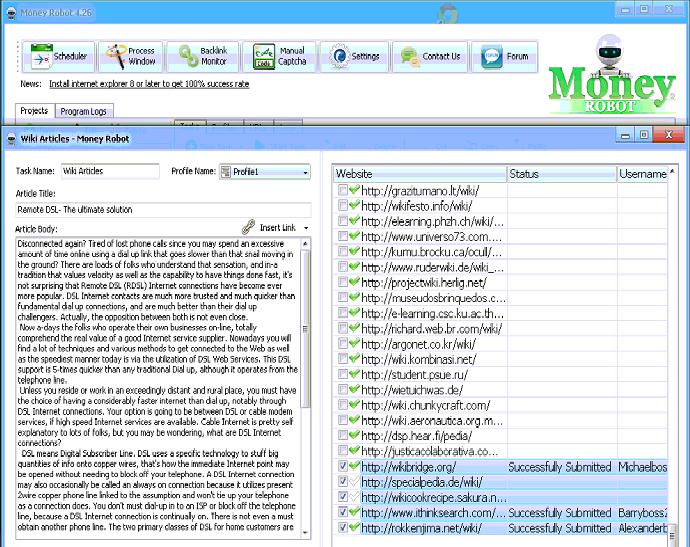Select the http://wiki.chunkycraft.com/ row
Viewport: 690px width, 547px height.
(x=501, y=405)
